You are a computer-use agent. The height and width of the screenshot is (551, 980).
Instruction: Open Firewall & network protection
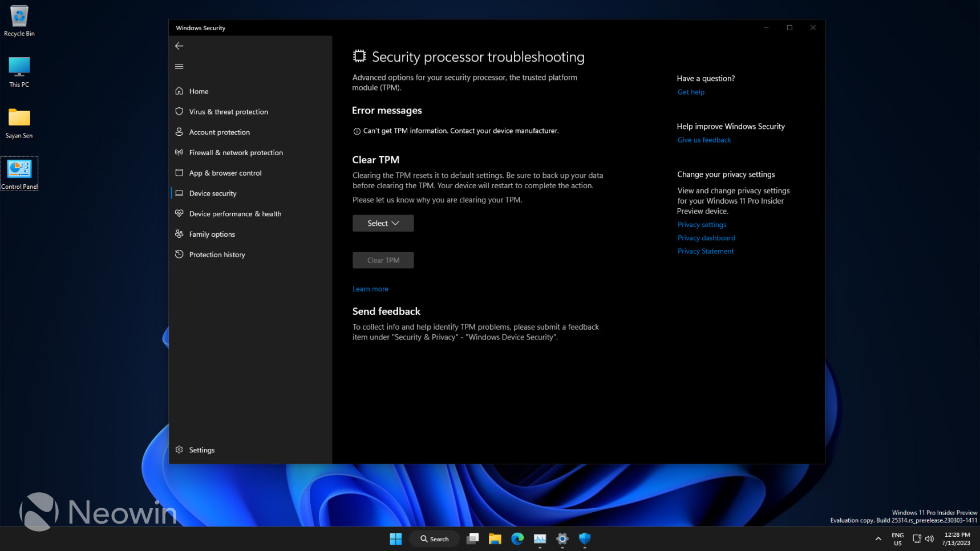point(236,153)
